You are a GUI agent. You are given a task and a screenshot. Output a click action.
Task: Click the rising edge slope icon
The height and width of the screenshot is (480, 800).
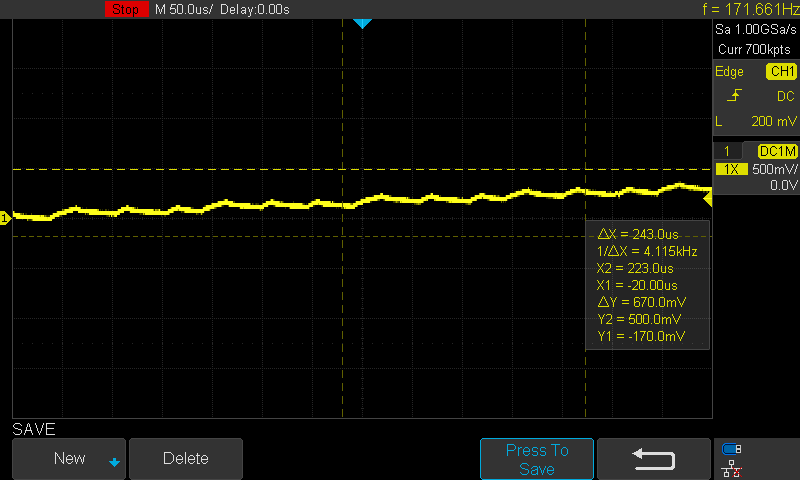(734, 95)
